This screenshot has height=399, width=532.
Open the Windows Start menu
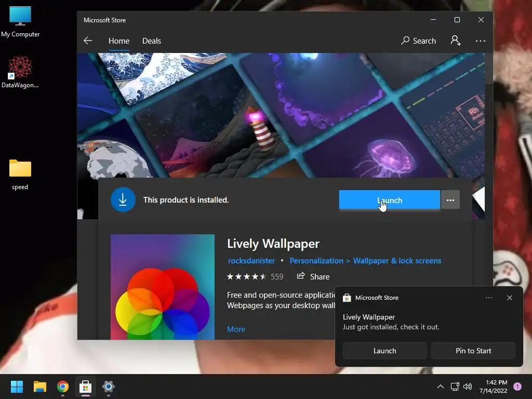(17, 387)
